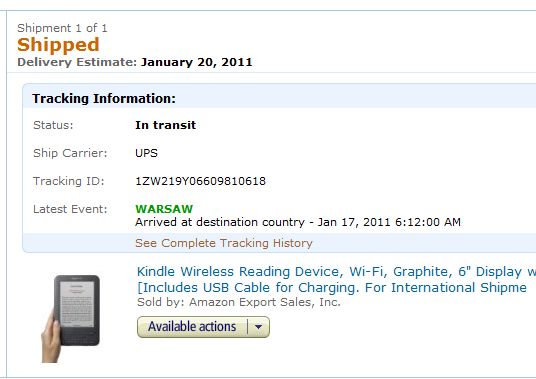Open the Kindle Wireless Reading Device title link

click(336, 272)
